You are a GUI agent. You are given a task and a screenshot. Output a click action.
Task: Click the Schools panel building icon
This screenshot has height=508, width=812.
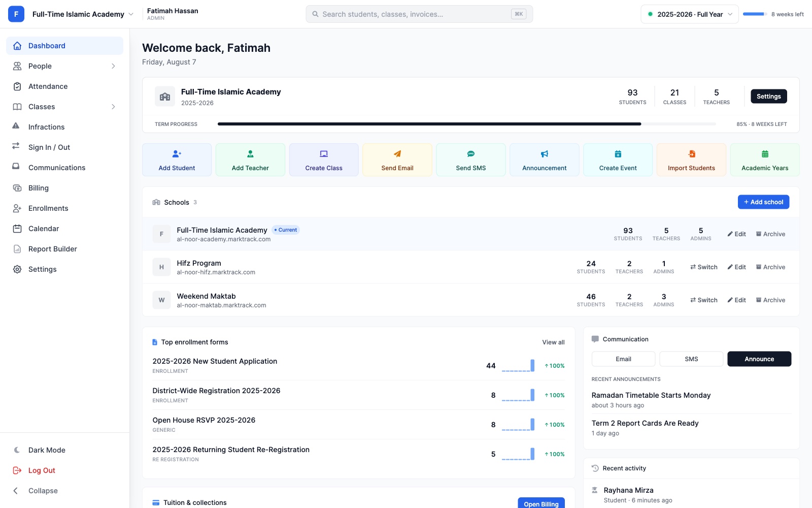156,202
